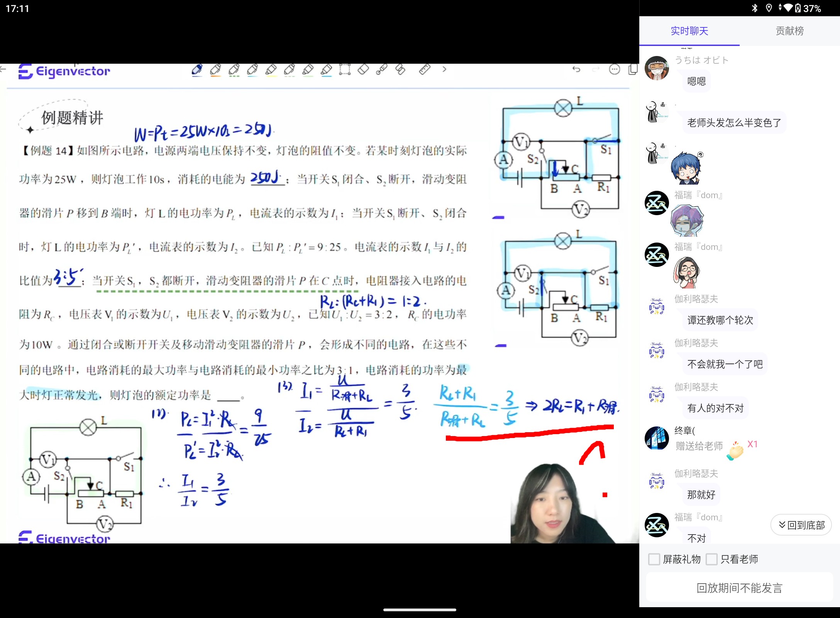
Task: Click the undo arrow
Action: coord(576,69)
